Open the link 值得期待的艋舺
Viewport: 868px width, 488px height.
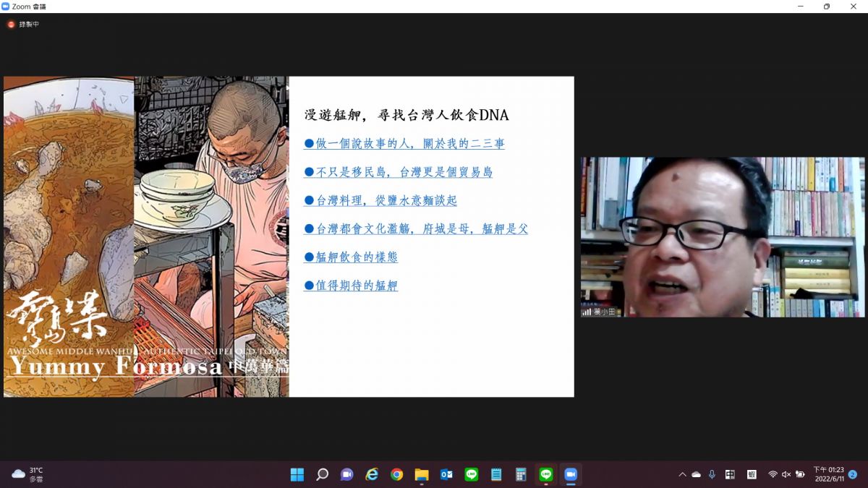tap(351, 286)
